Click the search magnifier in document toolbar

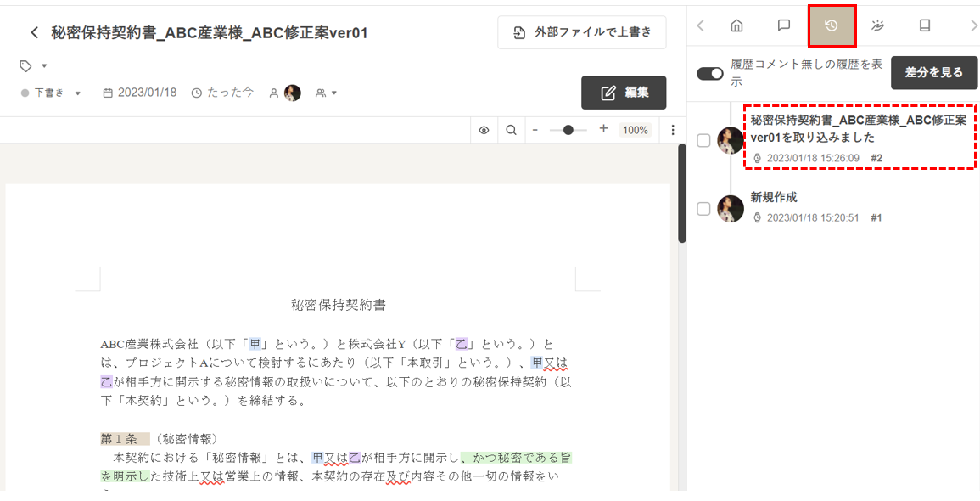pyautogui.click(x=511, y=130)
